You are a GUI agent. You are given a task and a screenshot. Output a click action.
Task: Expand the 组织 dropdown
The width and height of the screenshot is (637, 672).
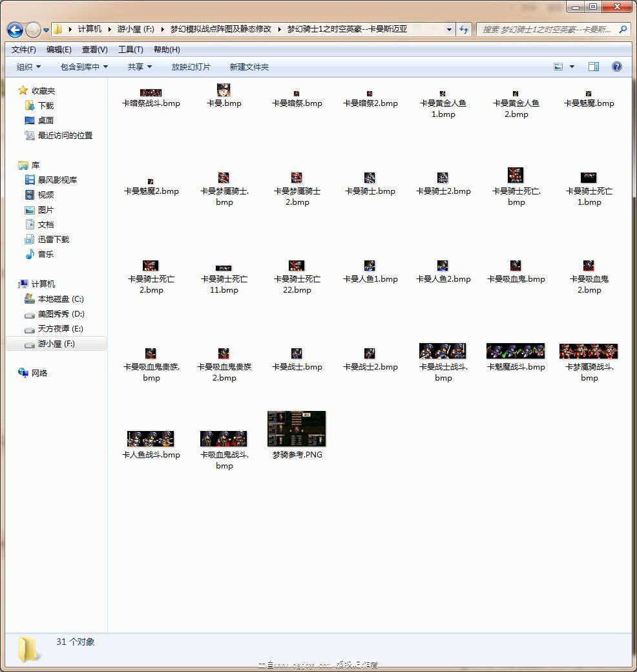(x=28, y=67)
